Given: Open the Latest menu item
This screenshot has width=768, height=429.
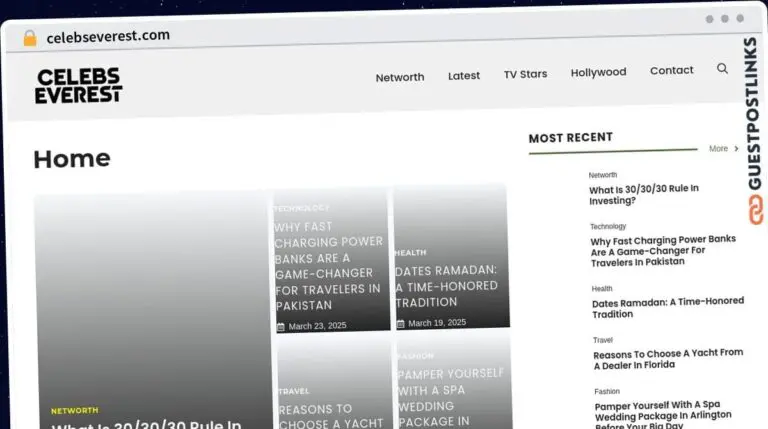Looking at the screenshot, I should (463, 76).
